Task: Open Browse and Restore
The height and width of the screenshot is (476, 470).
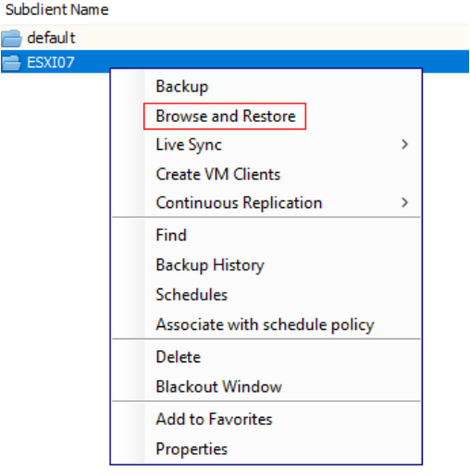Action: pos(226,116)
